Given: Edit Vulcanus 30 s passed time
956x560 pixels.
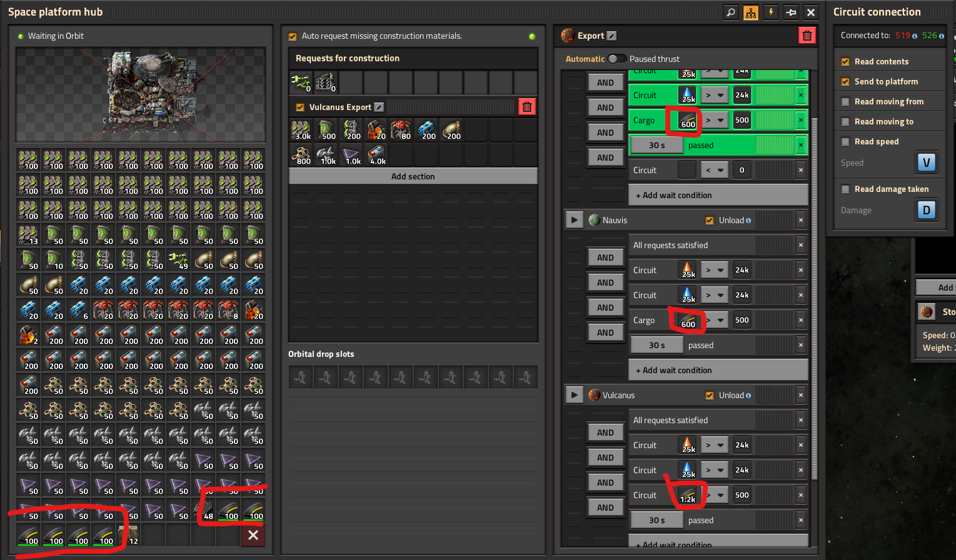Looking at the screenshot, I should (657, 520).
